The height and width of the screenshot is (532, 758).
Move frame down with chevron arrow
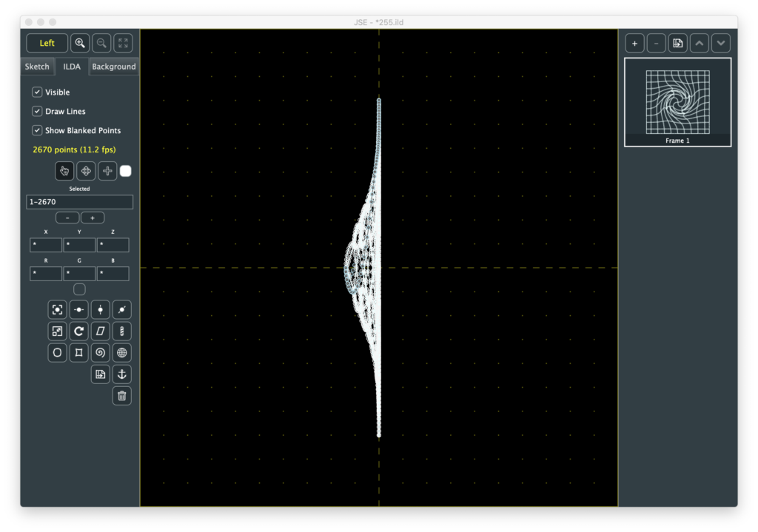721,43
